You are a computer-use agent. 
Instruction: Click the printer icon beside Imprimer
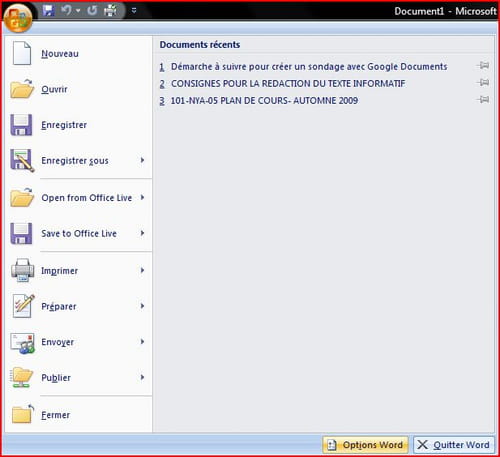click(22, 270)
